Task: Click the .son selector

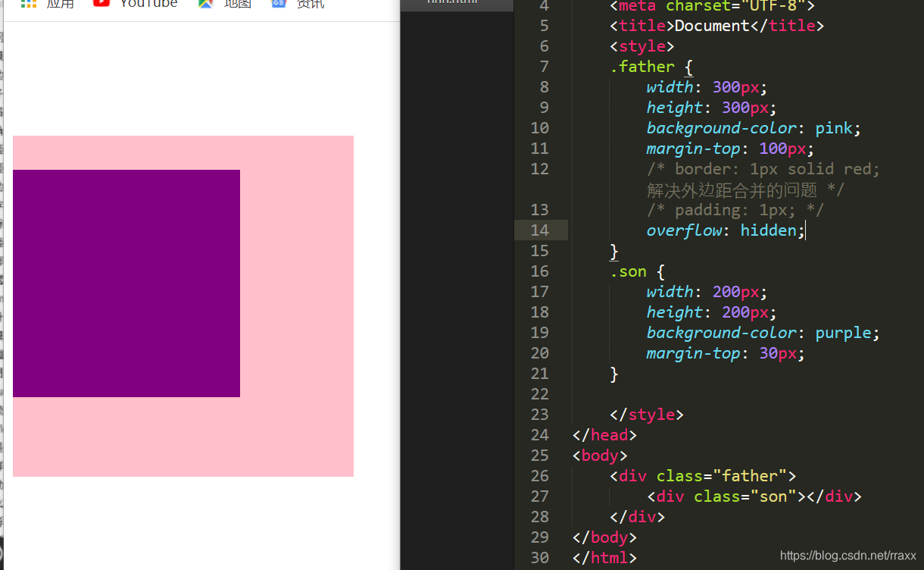Action: coord(629,271)
